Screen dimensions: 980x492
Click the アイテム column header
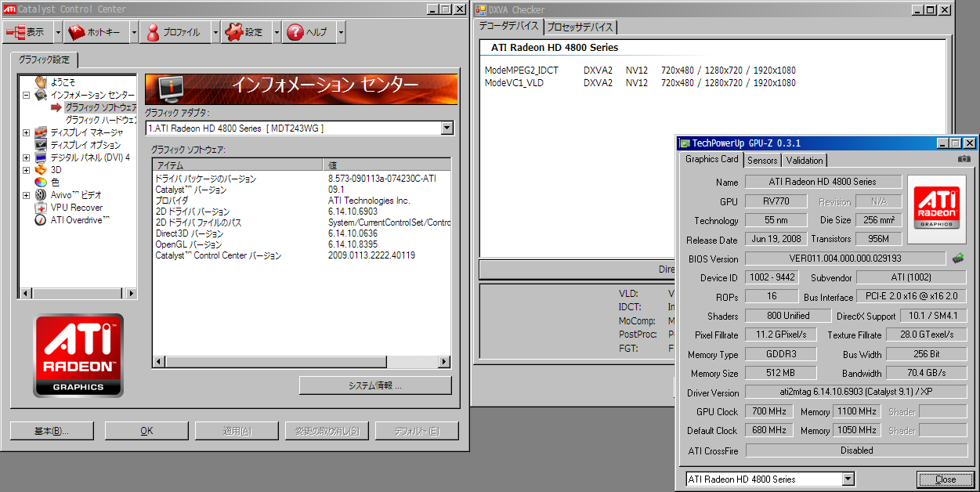tap(237, 165)
